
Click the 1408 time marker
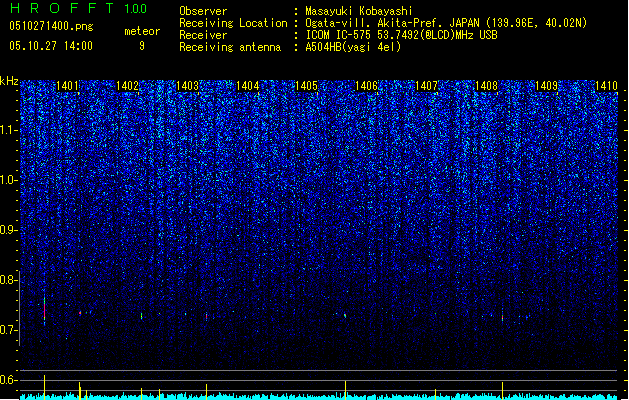click(486, 85)
